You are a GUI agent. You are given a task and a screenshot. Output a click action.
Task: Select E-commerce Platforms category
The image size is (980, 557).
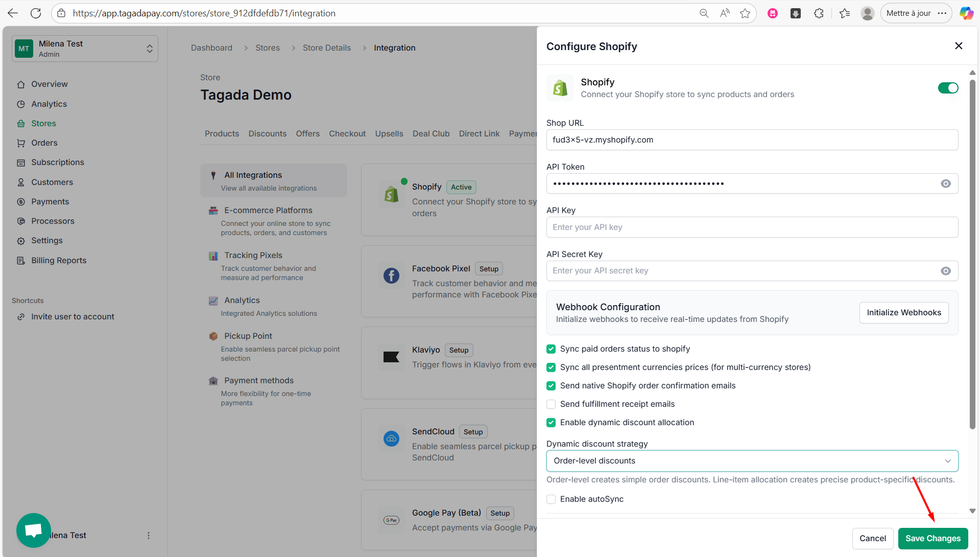pos(274,221)
